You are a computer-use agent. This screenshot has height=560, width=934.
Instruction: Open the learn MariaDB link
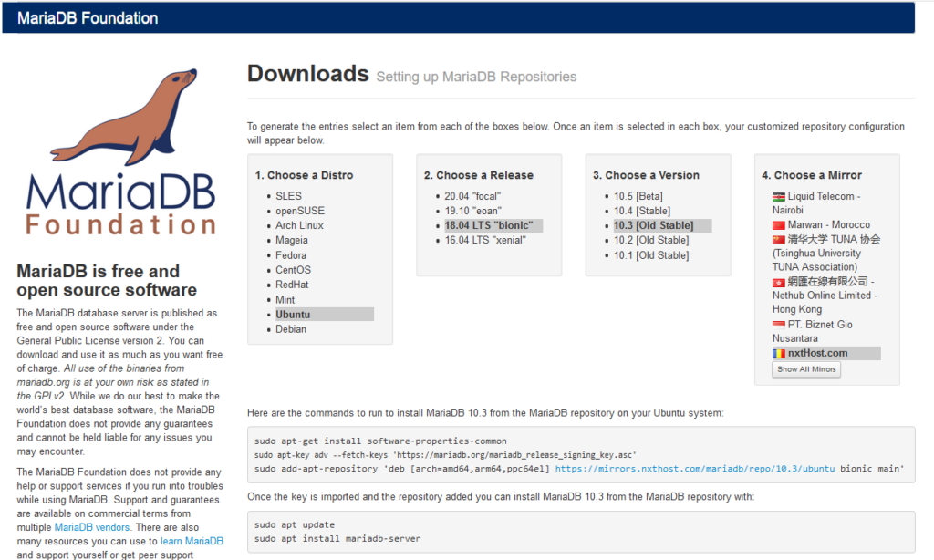(x=192, y=540)
